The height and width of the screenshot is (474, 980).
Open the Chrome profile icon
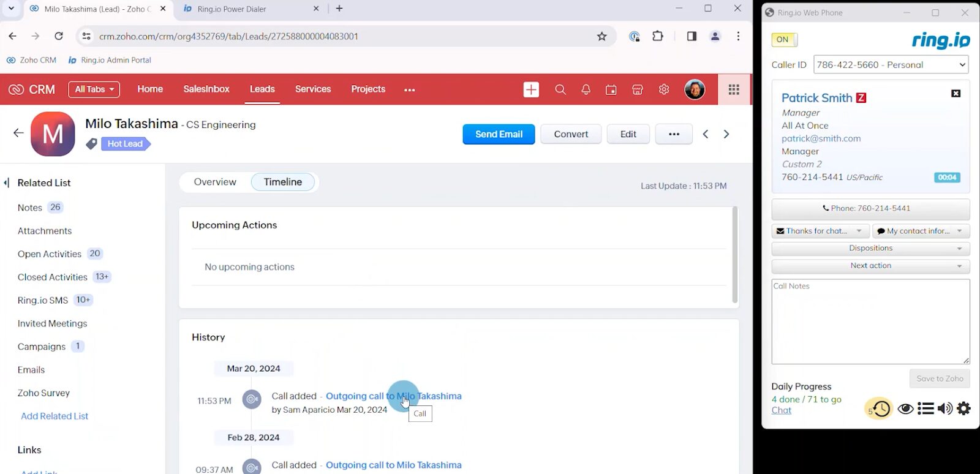click(x=715, y=36)
